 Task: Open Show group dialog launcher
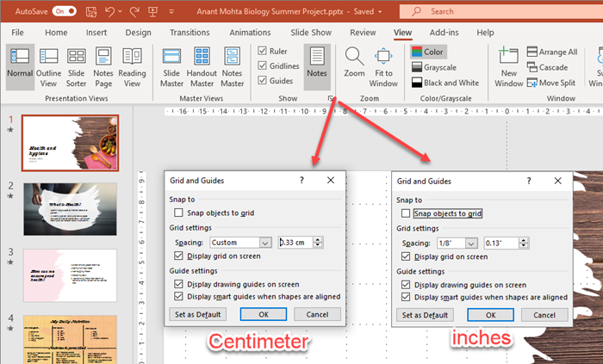point(330,99)
